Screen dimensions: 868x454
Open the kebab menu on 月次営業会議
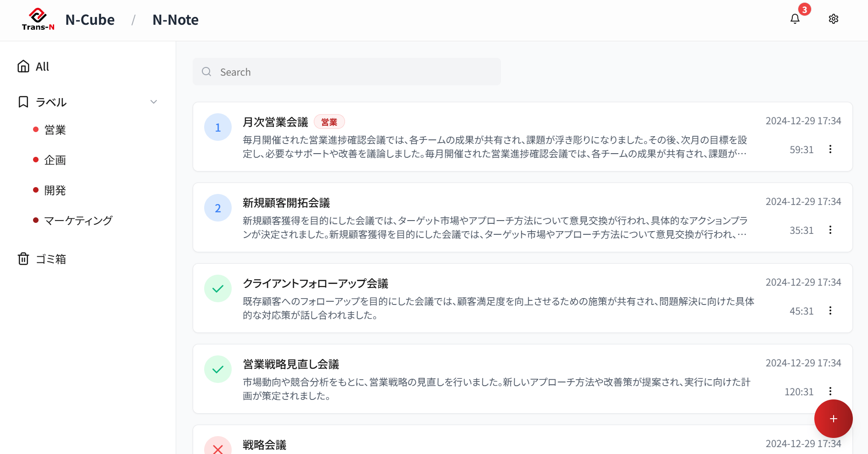[830, 149]
